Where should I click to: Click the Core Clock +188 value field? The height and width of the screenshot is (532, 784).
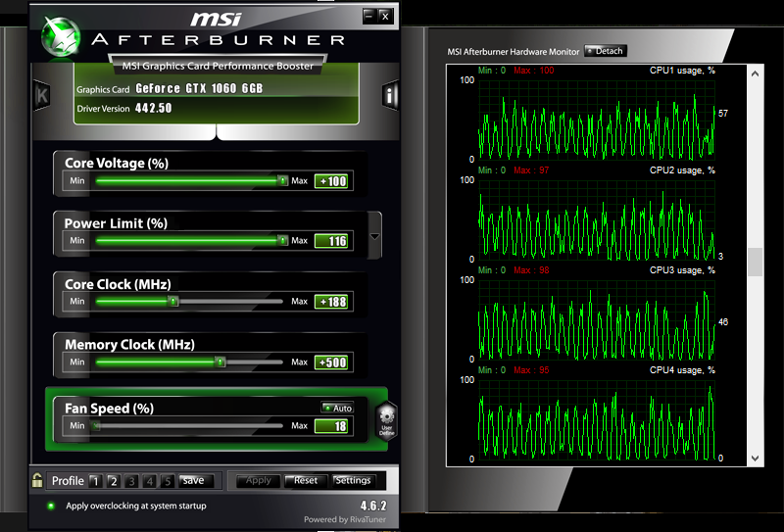pos(331,302)
